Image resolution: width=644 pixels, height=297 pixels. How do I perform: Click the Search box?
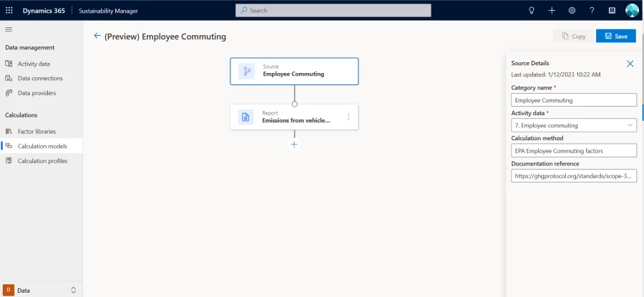tap(333, 11)
